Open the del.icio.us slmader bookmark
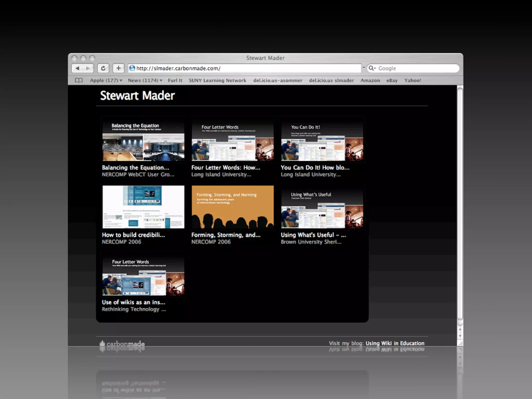Viewport: 532px width, 399px height. pyautogui.click(x=331, y=81)
